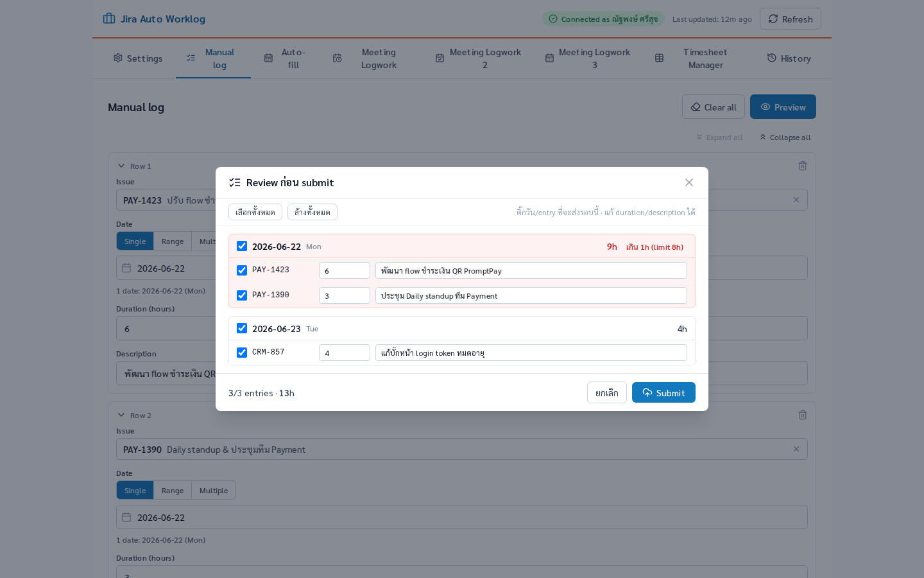Click the 4h total for 2026-06-23
This screenshot has width=924, height=578.
point(682,329)
